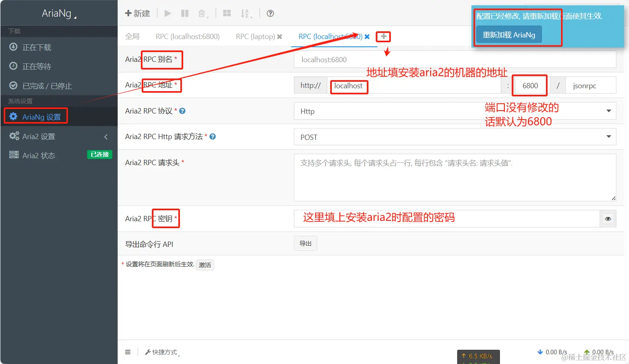Viewport: 629px width, 364px height.
Task: Click the Aria2 RPC 密钥 secret field
Action: click(x=447, y=218)
